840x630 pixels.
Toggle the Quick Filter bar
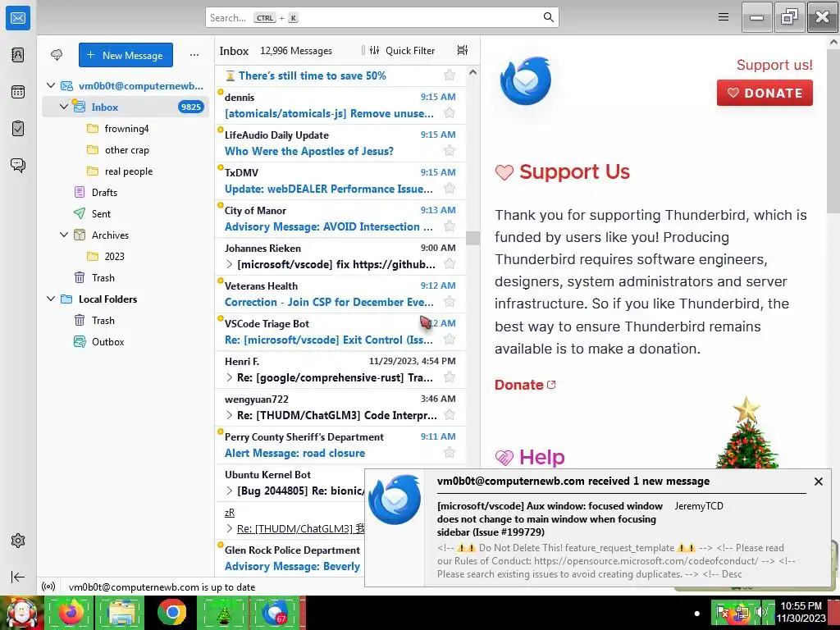402,50
